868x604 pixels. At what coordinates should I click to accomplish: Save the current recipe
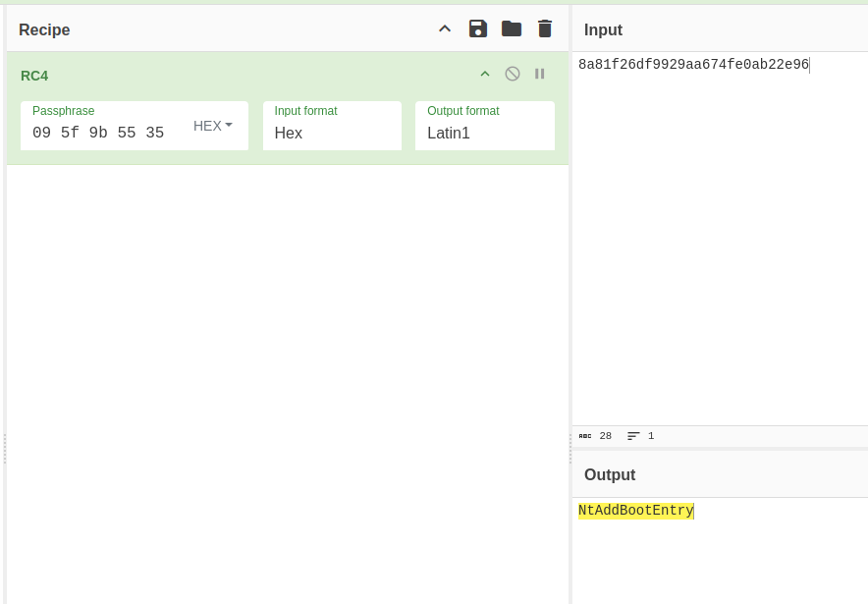tap(478, 28)
